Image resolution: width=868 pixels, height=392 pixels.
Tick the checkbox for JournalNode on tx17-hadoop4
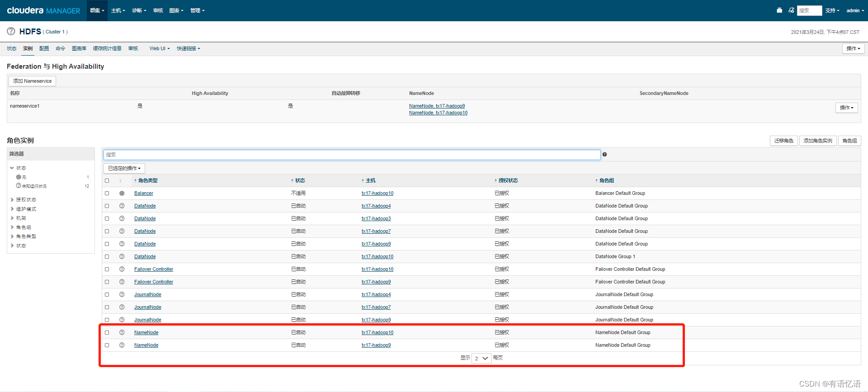[x=107, y=294]
